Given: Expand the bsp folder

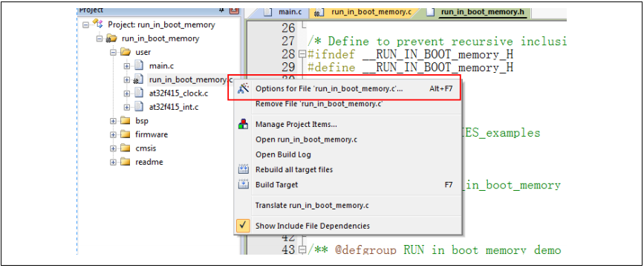Looking at the screenshot, I should (x=113, y=121).
